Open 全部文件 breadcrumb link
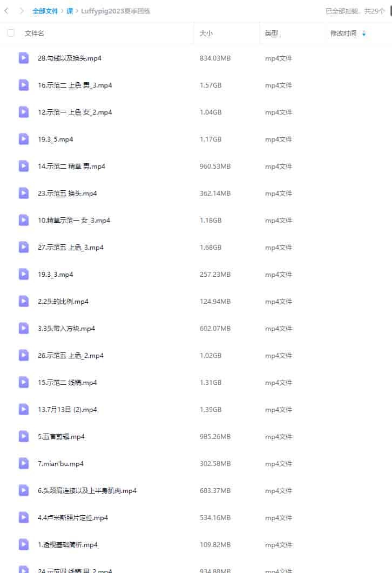392x573 pixels. click(45, 11)
